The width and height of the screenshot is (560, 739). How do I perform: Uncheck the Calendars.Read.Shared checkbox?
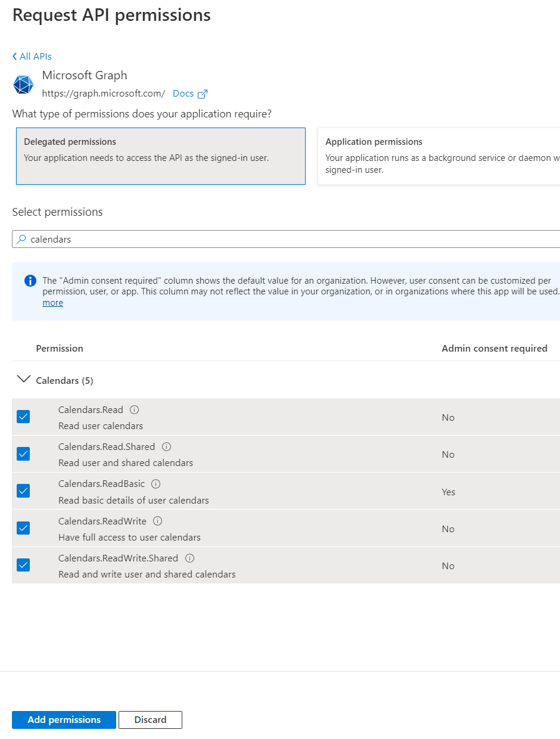point(23,454)
